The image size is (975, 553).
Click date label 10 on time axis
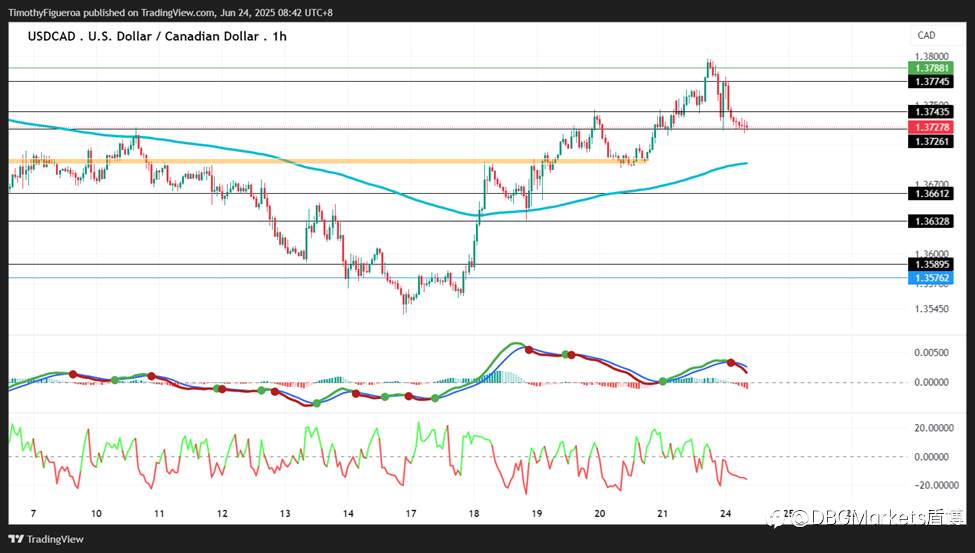tap(96, 514)
